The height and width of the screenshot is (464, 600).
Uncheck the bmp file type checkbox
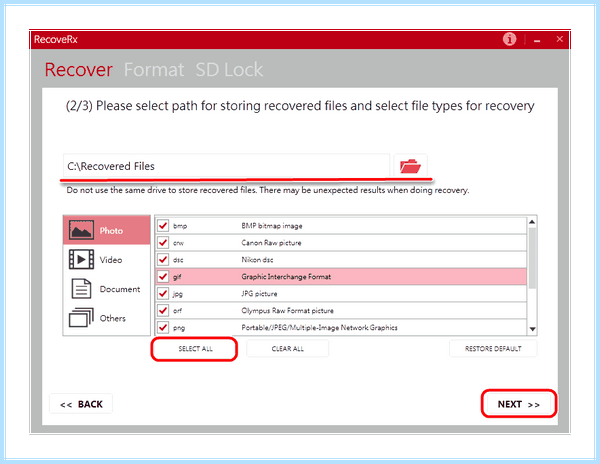(163, 225)
